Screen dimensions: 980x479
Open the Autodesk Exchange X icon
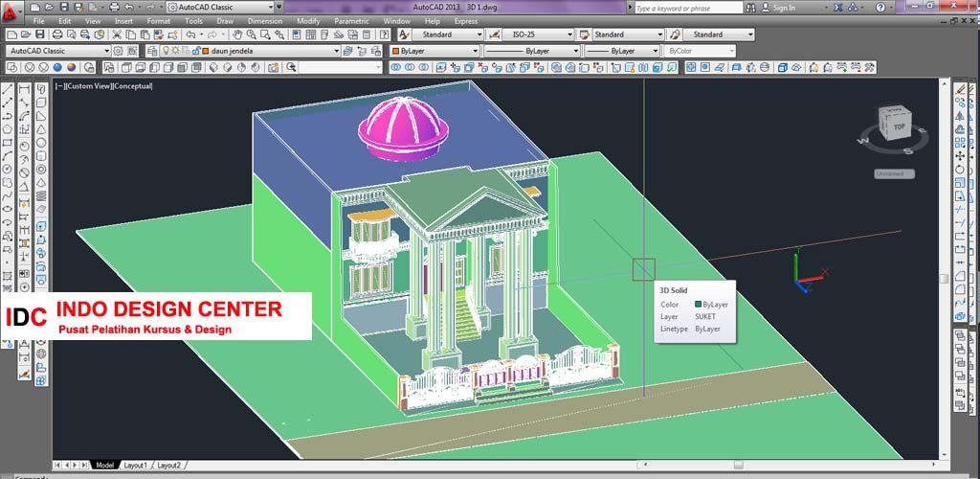840,8
